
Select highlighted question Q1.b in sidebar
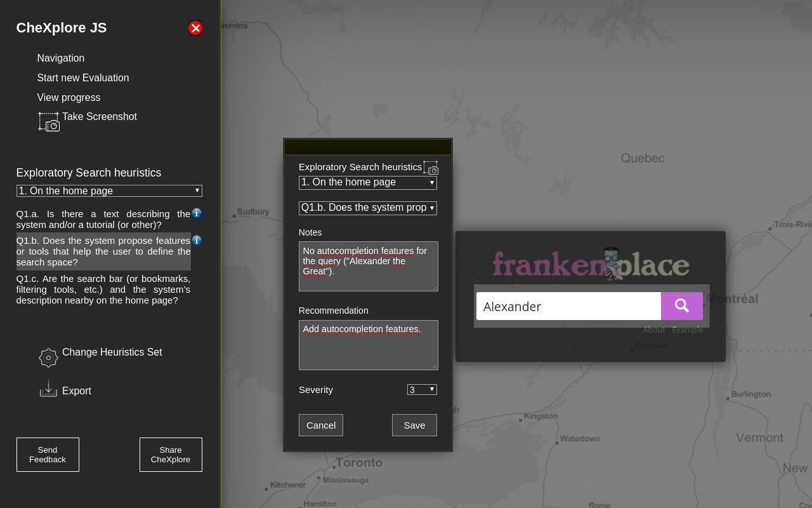[103, 251]
